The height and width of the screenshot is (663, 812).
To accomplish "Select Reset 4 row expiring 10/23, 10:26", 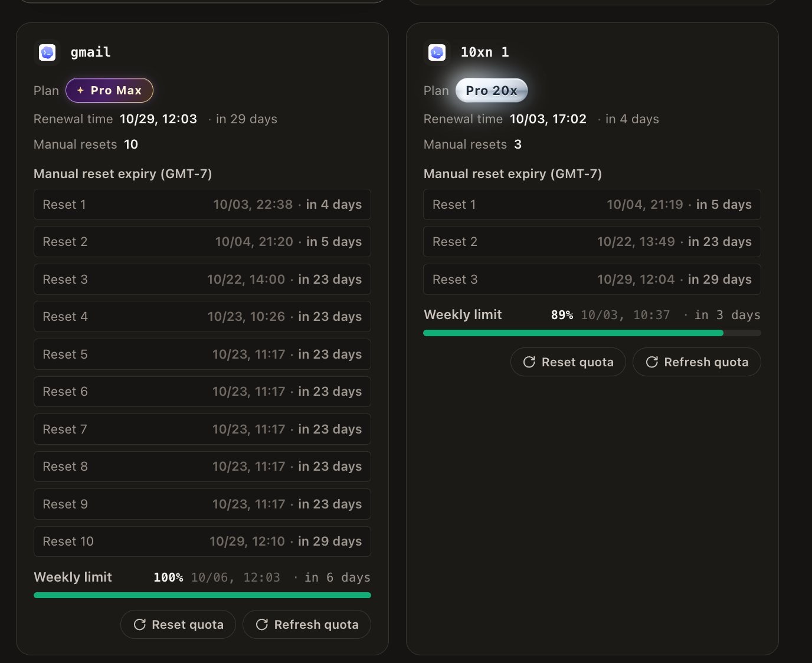I will coord(202,316).
